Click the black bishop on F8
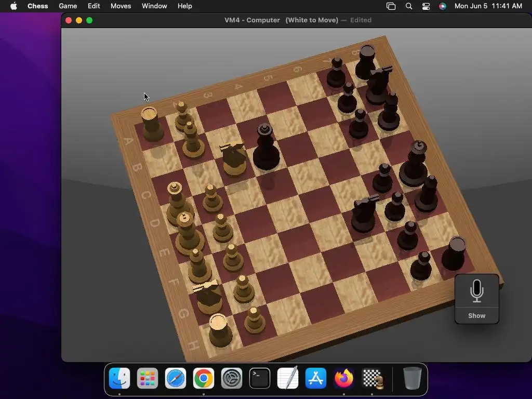This screenshot has height=399, width=532. coord(427,195)
